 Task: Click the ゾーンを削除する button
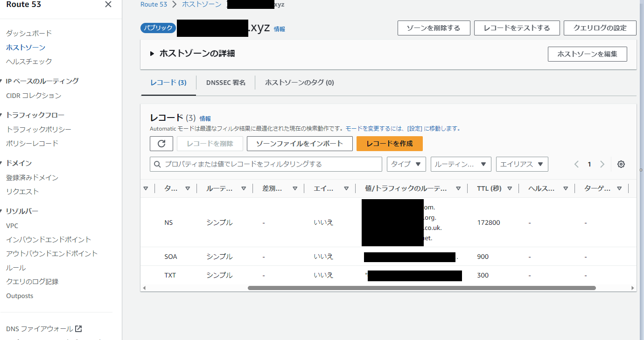[434, 28]
